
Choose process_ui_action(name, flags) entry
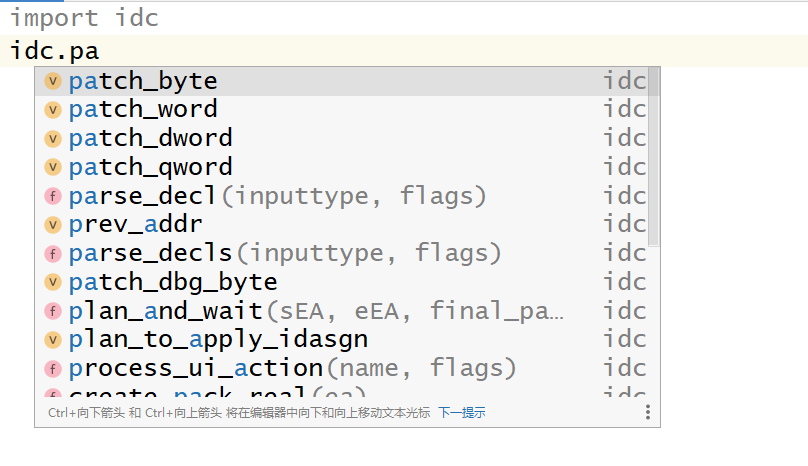point(292,369)
